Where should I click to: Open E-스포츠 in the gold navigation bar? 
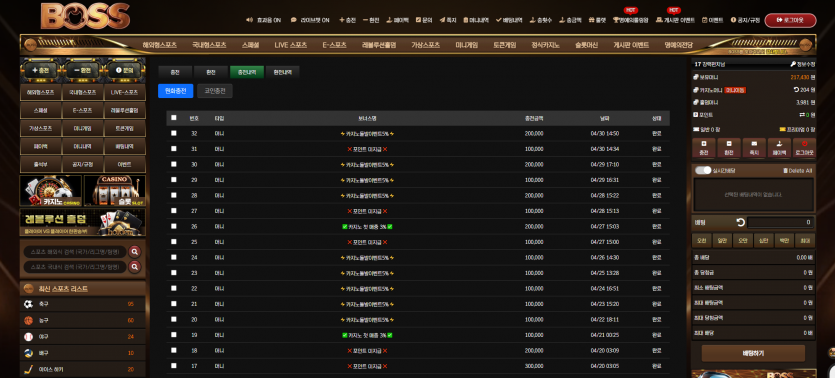pos(334,45)
